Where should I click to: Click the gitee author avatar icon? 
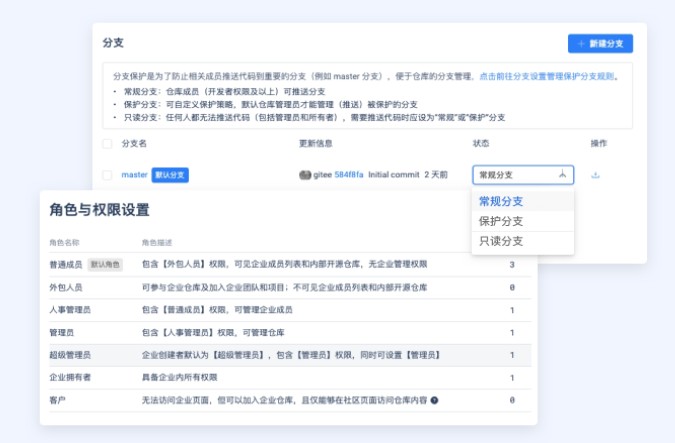coord(305,175)
